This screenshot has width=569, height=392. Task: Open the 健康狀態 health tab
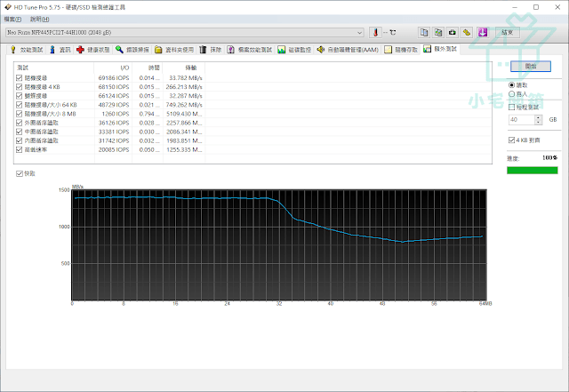(93, 50)
